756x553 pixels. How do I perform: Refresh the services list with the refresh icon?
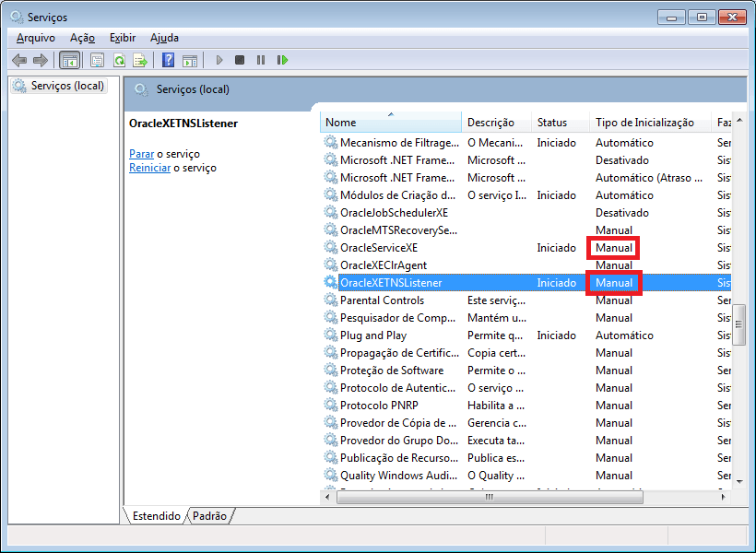118,59
